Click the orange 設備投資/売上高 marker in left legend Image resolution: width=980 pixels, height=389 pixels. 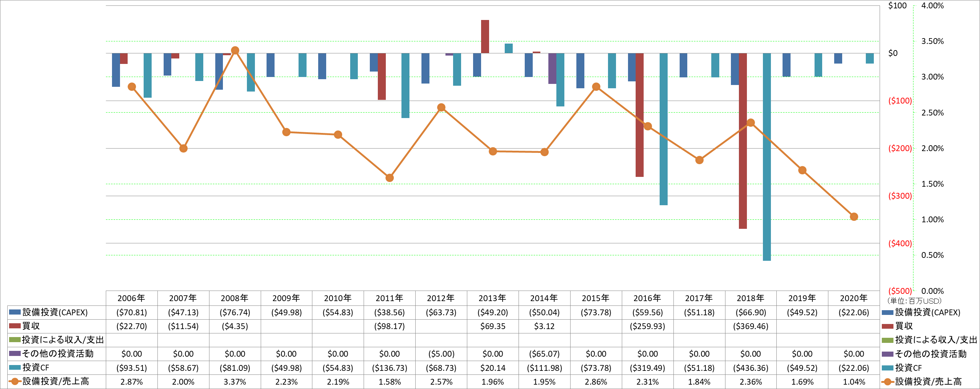point(15,381)
